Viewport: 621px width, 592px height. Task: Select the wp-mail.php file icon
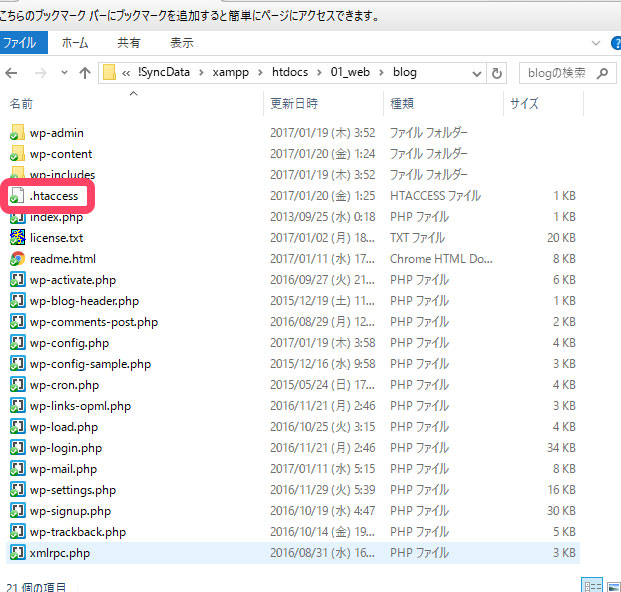(x=17, y=468)
